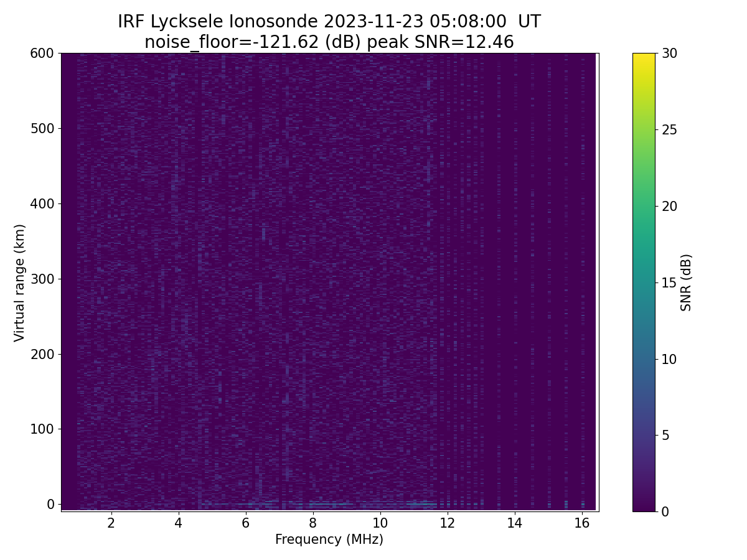Image resolution: width=747 pixels, height=560 pixels.
Task: Click the plot title showing Lycksele Ionosonde date
Action: pos(329,22)
